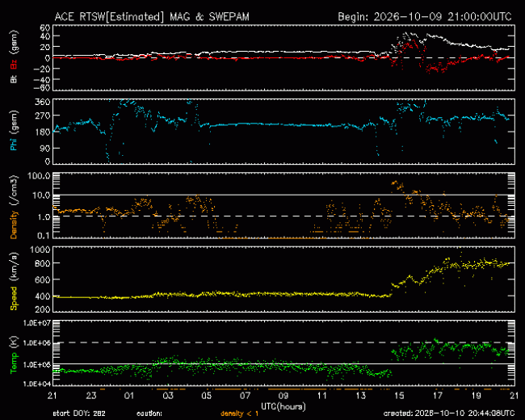Click the yellow 'Speed' axis label
525x420 pixels.
click(14, 298)
